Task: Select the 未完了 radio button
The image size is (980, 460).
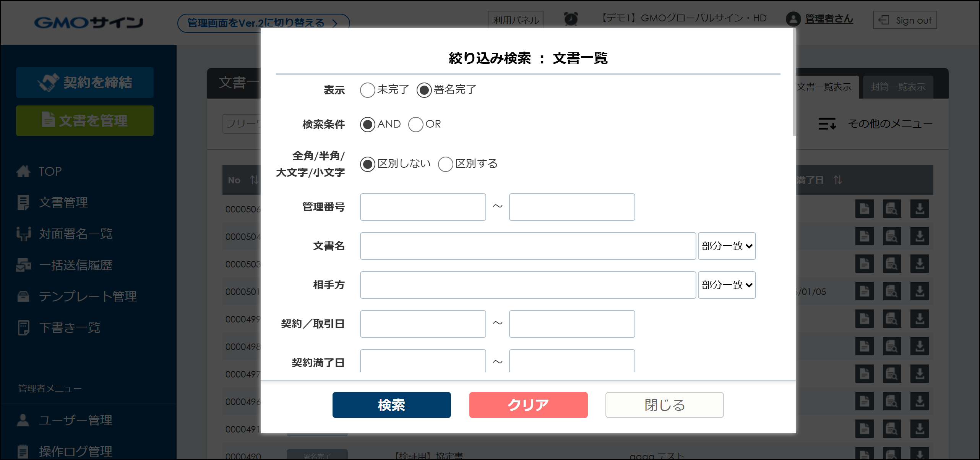Action: click(367, 90)
